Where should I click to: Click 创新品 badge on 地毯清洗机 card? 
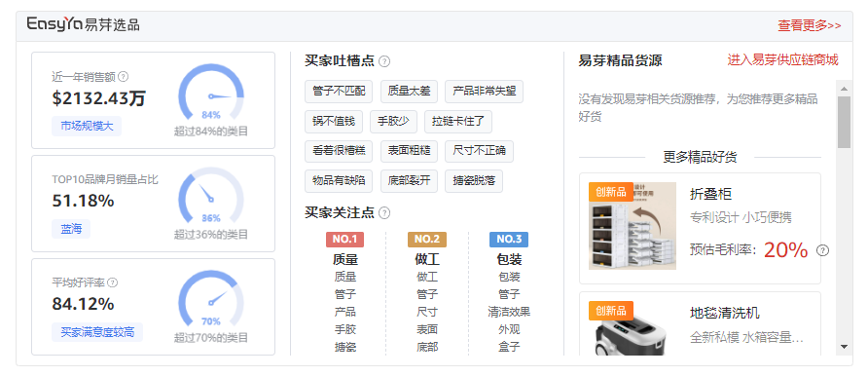pos(610,311)
